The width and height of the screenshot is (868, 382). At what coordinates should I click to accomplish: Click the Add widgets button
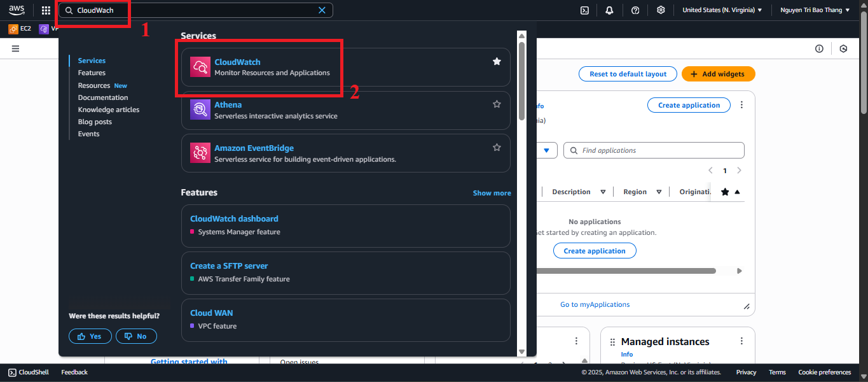719,74
